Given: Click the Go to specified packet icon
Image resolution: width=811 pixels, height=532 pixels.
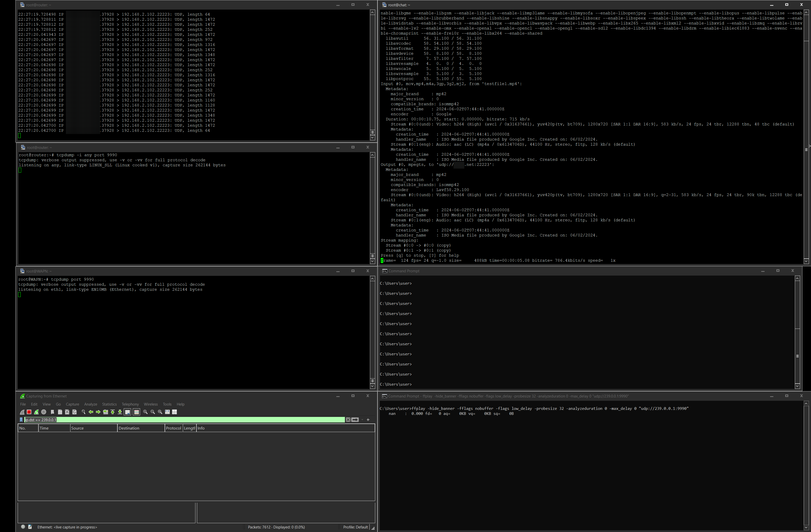Looking at the screenshot, I should tap(106, 412).
